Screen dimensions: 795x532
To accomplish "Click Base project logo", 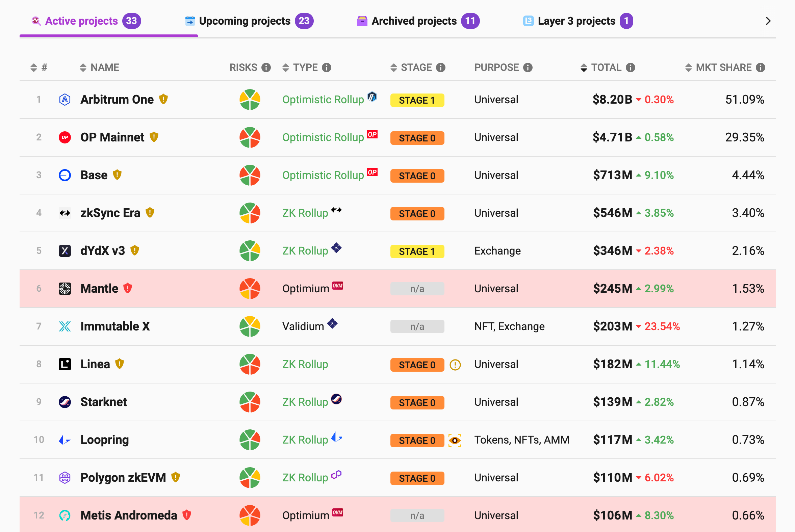I will click(x=65, y=175).
